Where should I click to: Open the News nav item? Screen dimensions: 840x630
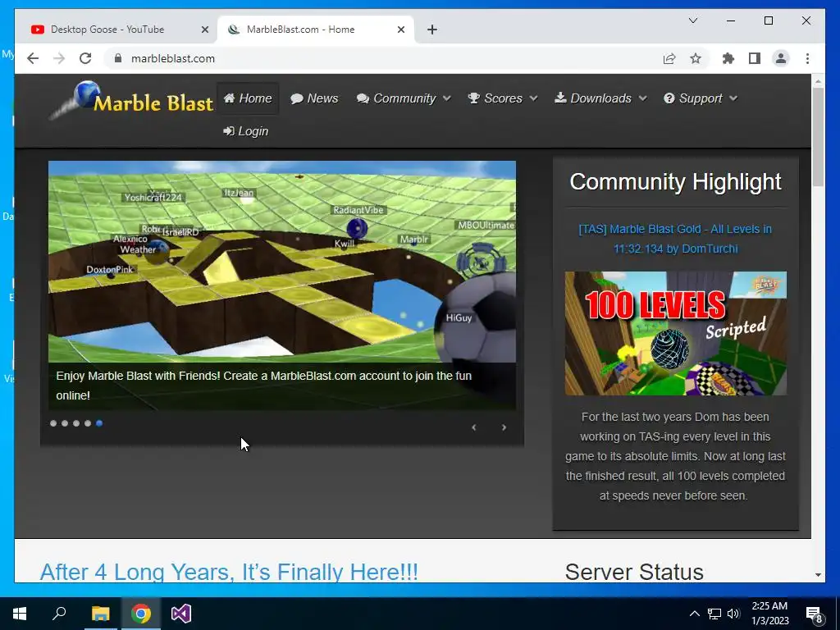point(314,98)
